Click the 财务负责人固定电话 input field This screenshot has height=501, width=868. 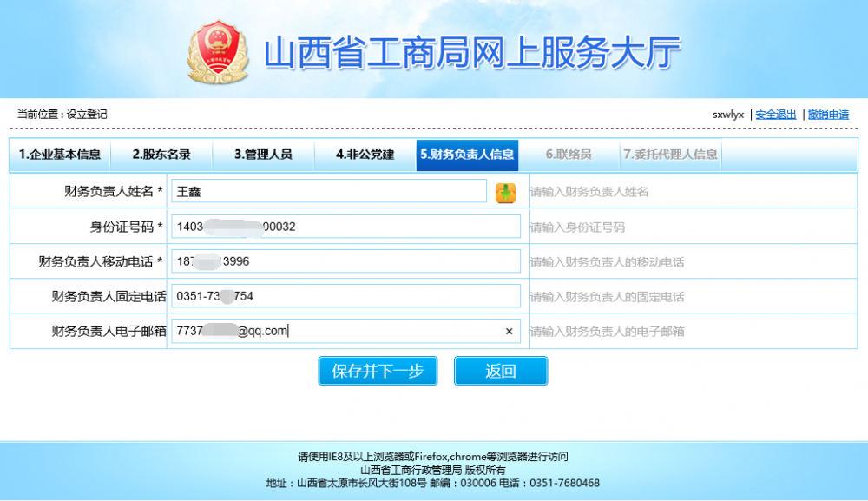click(345, 296)
